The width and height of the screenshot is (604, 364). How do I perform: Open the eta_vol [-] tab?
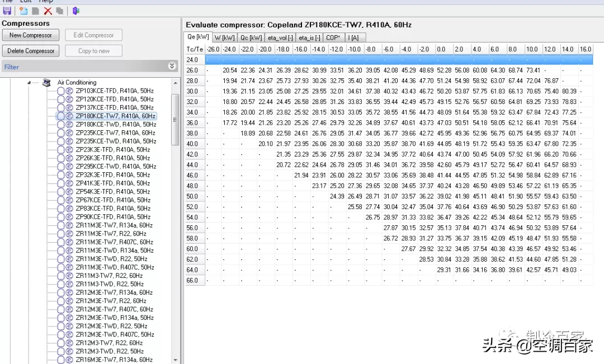(280, 38)
